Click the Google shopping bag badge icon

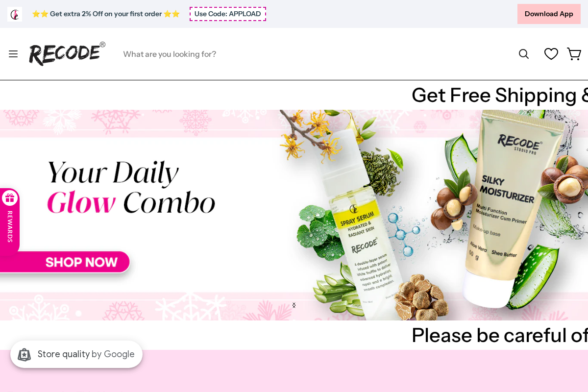(24, 354)
